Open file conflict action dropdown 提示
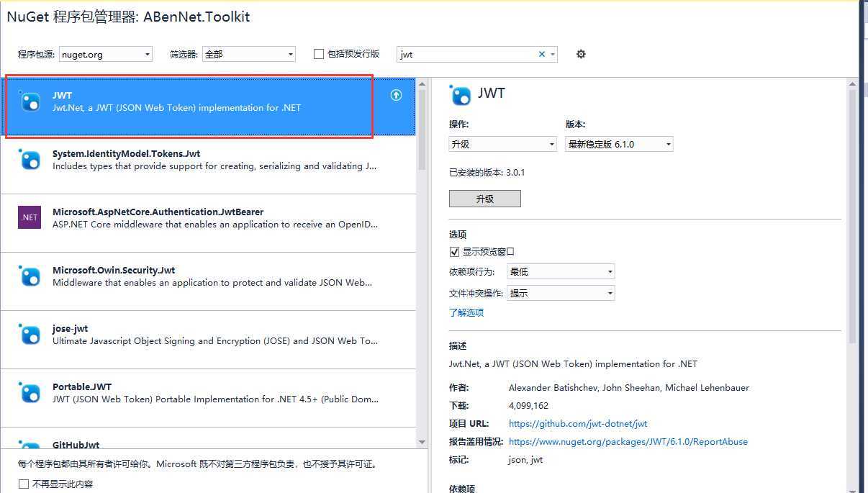 (x=561, y=293)
